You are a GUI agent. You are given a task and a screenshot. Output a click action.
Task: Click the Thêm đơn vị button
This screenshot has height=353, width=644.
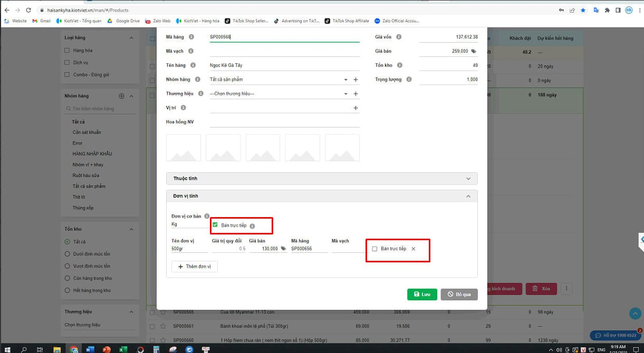[194, 267]
